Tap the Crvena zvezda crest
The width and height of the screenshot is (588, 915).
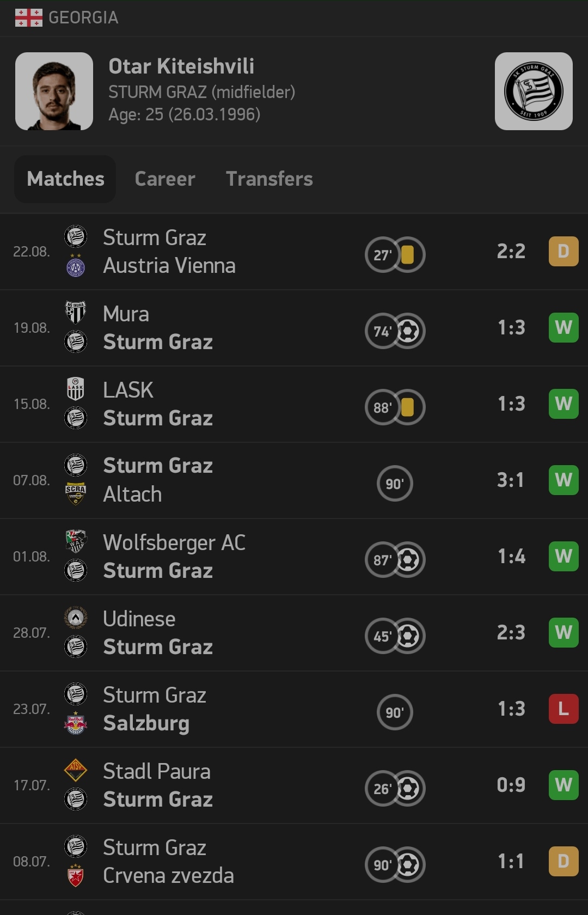click(76, 876)
